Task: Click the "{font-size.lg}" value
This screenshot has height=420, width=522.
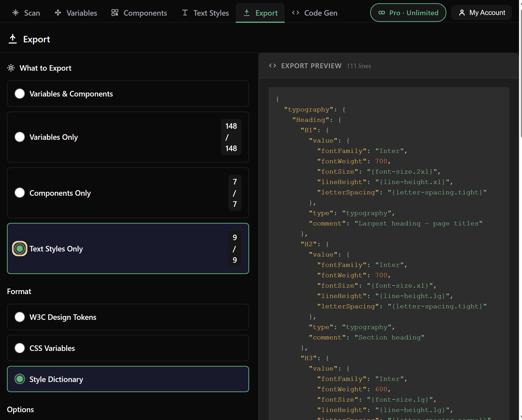Action: (x=400, y=400)
